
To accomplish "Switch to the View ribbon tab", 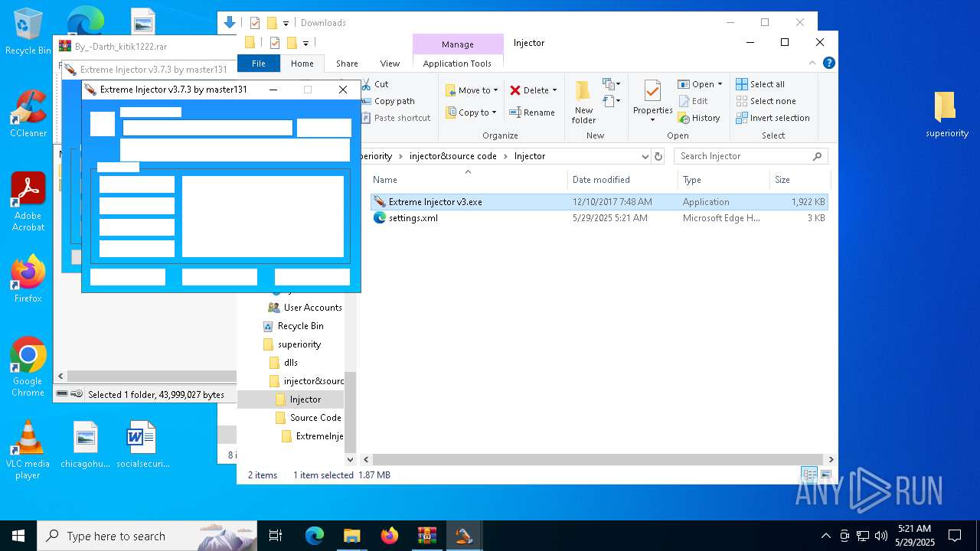I will pyautogui.click(x=390, y=64).
